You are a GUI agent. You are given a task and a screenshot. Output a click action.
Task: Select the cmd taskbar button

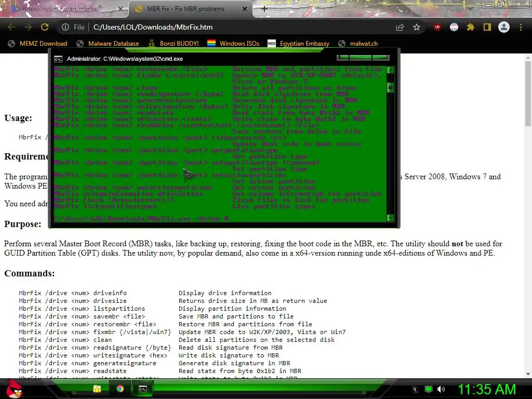tap(143, 389)
